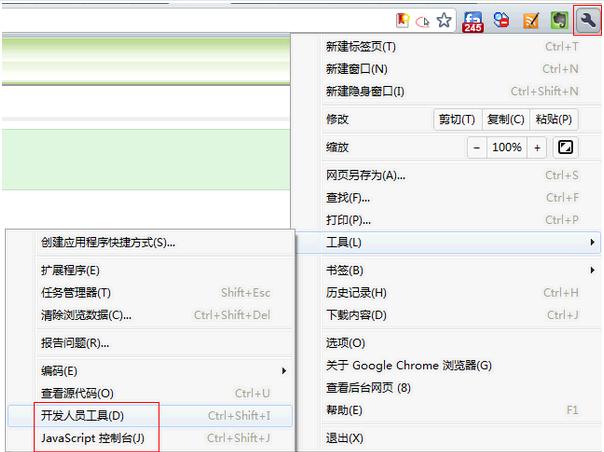604x452 pixels.
Task: Click the 剪切(T) cut button
Action: tap(456, 119)
